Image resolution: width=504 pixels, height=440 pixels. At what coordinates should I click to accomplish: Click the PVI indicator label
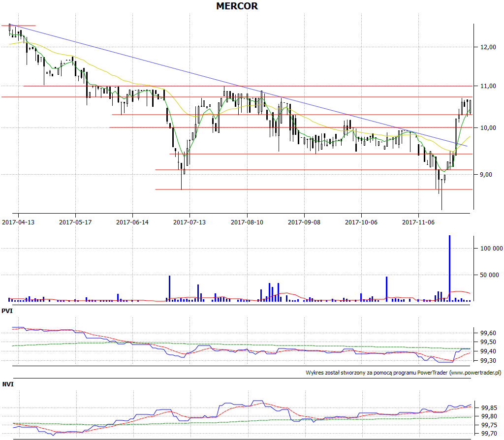tap(7, 311)
